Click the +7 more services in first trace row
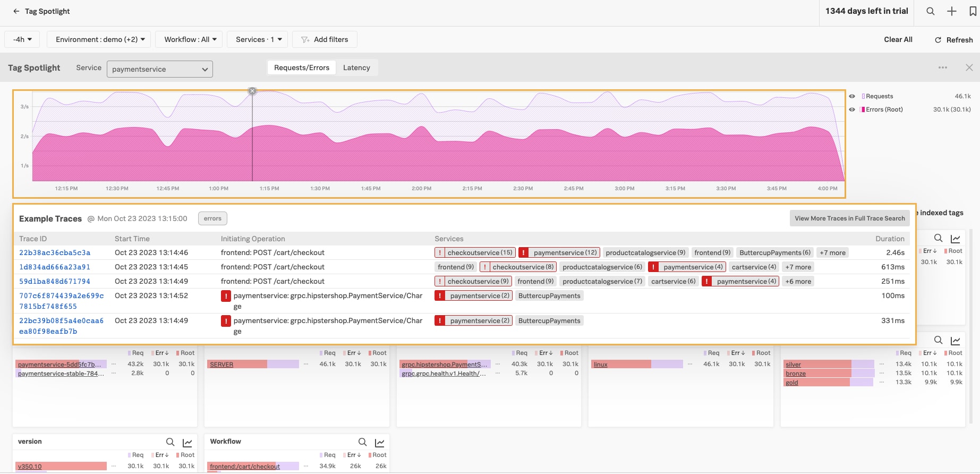 click(x=832, y=252)
